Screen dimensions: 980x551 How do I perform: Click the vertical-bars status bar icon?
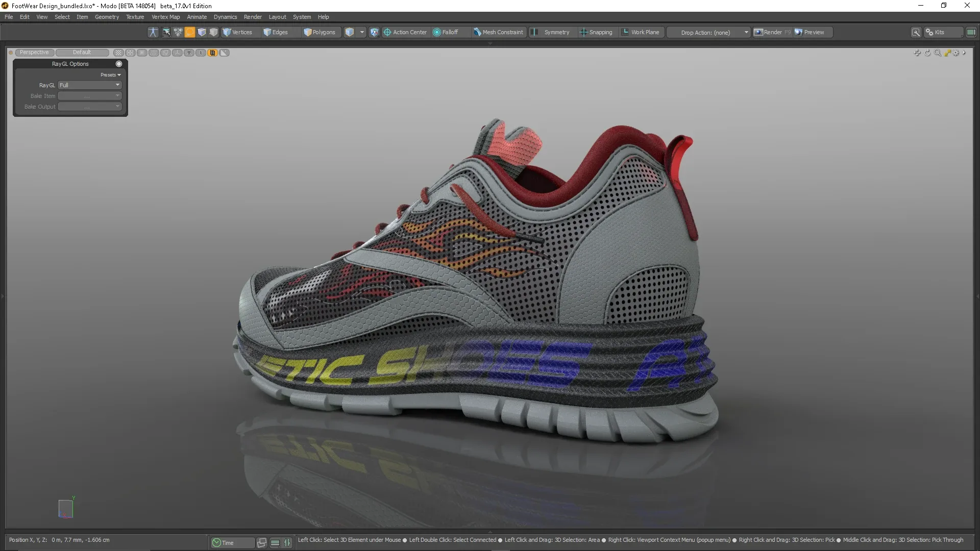point(287,543)
